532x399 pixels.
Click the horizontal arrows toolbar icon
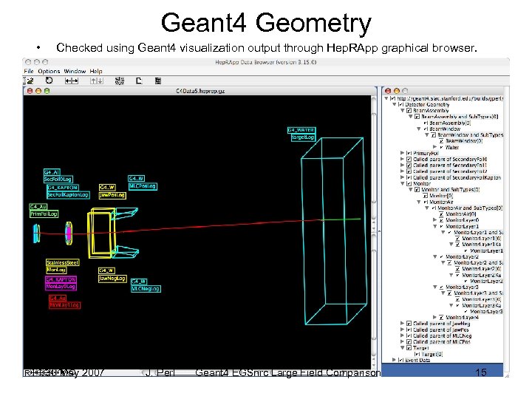[72, 81]
